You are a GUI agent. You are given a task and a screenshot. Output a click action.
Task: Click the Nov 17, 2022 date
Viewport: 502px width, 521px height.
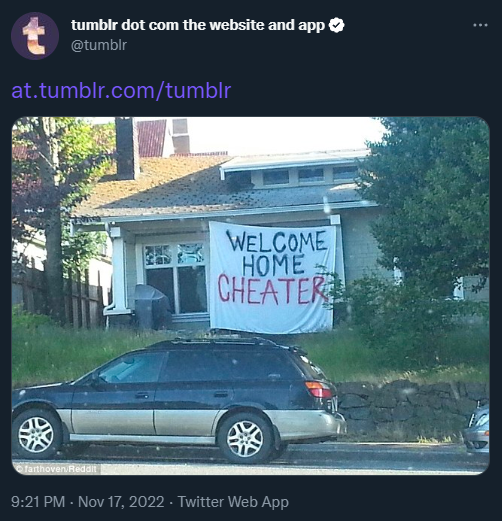pos(121,502)
